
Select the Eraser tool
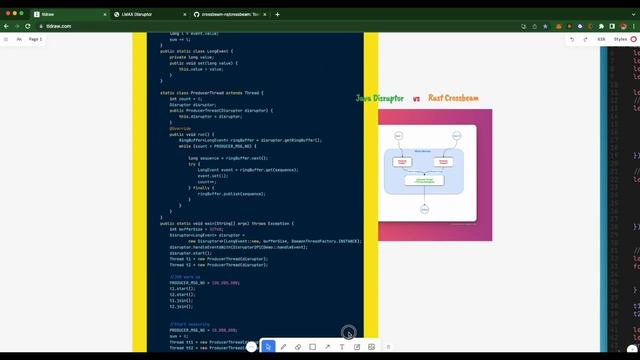click(x=298, y=347)
